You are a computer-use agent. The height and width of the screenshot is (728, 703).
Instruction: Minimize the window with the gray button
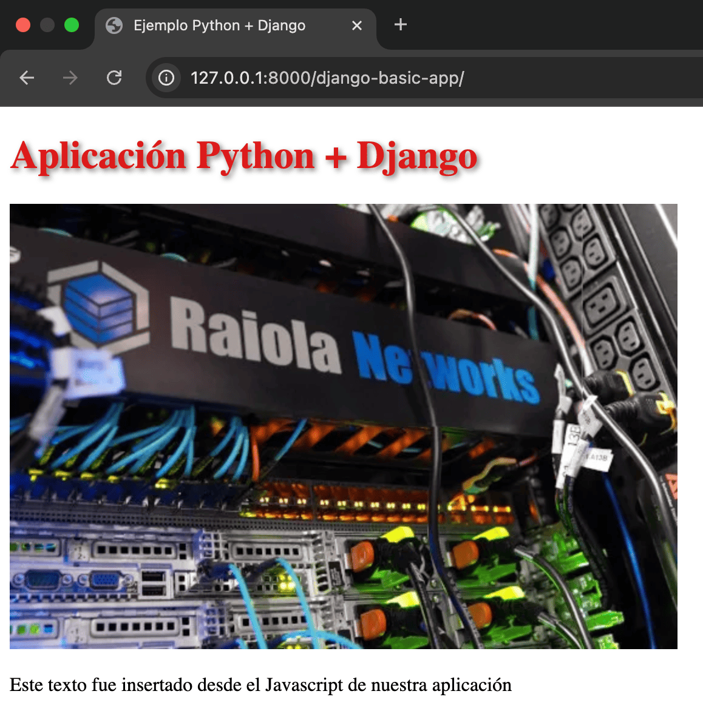[47, 25]
